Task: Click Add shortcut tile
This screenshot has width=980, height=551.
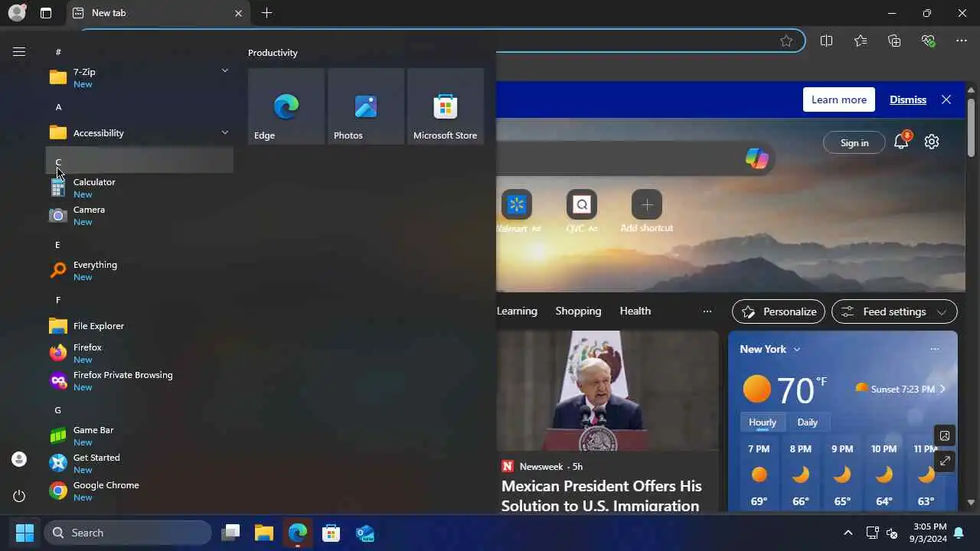Action: [647, 211]
